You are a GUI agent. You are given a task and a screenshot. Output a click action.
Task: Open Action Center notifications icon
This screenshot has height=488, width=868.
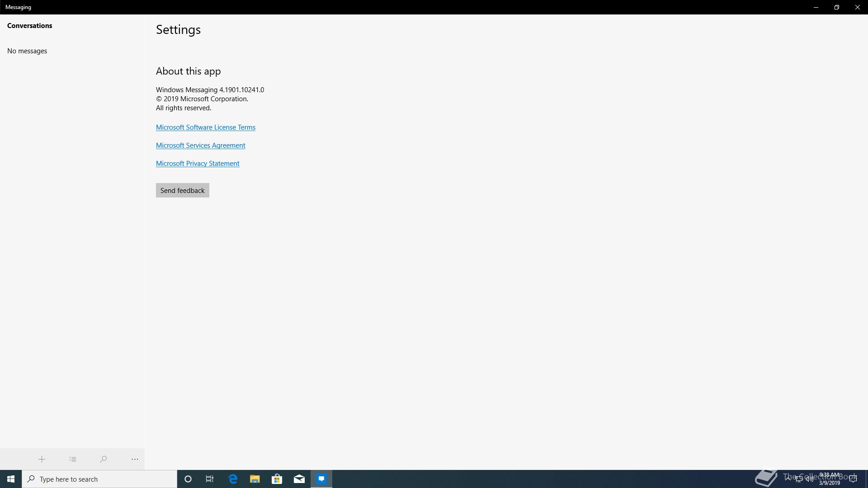(x=853, y=479)
